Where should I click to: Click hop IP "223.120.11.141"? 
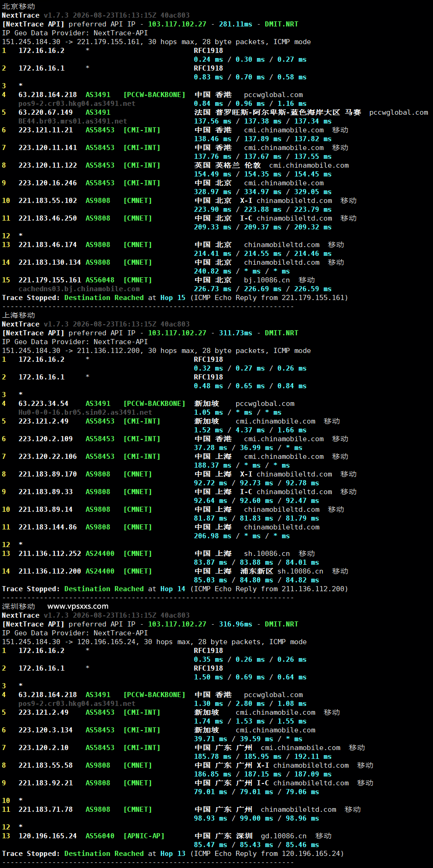point(48,148)
